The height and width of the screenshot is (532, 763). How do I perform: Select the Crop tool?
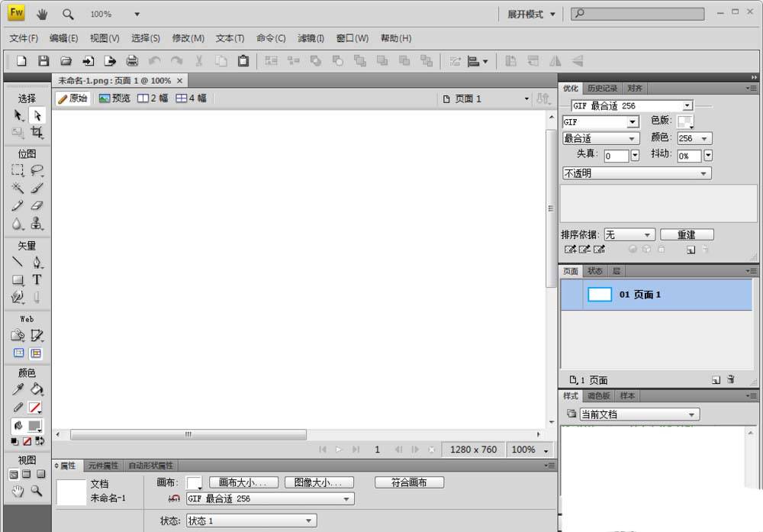[x=37, y=133]
